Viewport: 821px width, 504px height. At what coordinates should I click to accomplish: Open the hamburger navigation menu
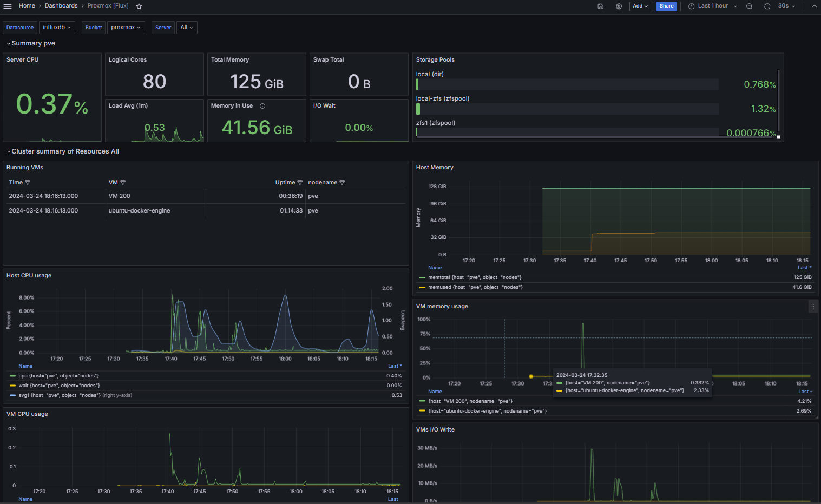pos(8,6)
